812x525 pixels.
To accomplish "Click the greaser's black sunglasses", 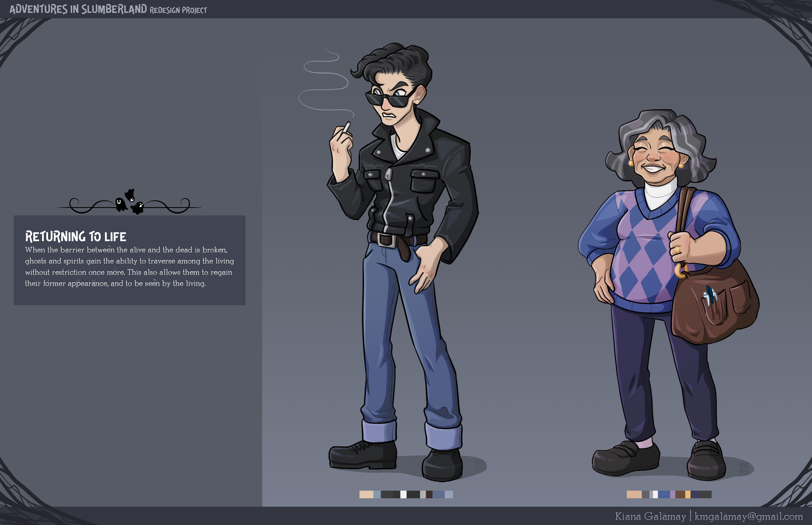I will click(391, 98).
